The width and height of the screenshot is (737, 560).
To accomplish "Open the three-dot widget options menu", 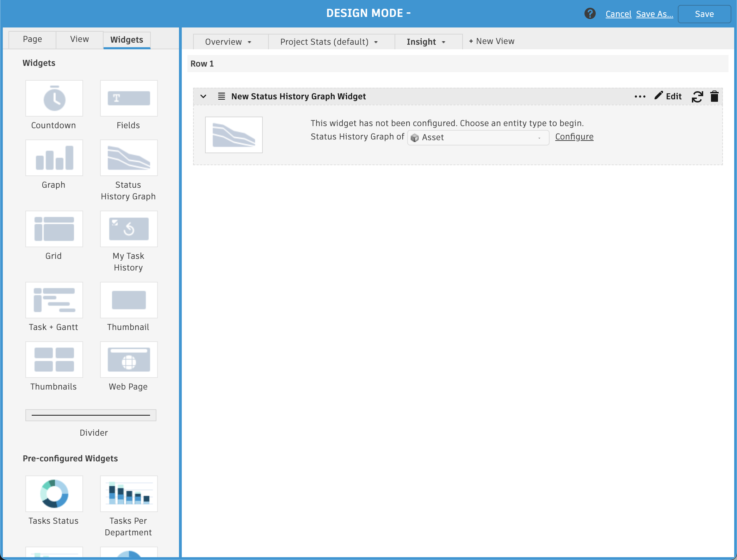I will point(640,97).
